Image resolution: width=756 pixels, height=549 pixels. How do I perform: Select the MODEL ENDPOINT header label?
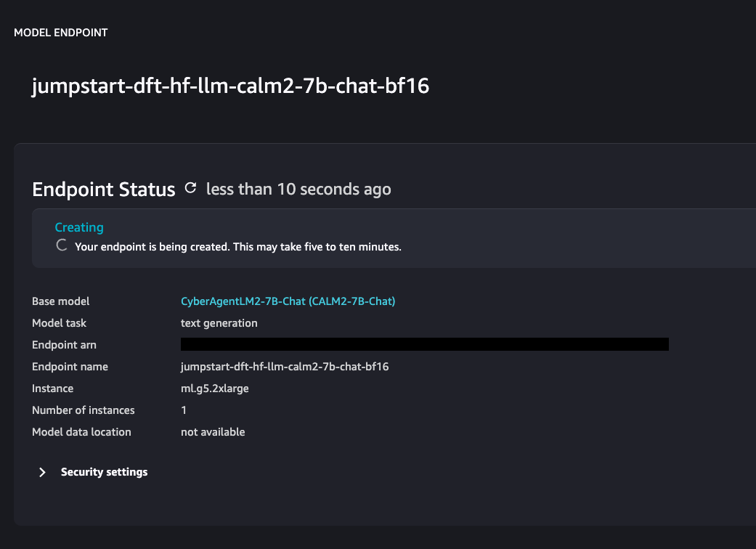click(x=61, y=33)
